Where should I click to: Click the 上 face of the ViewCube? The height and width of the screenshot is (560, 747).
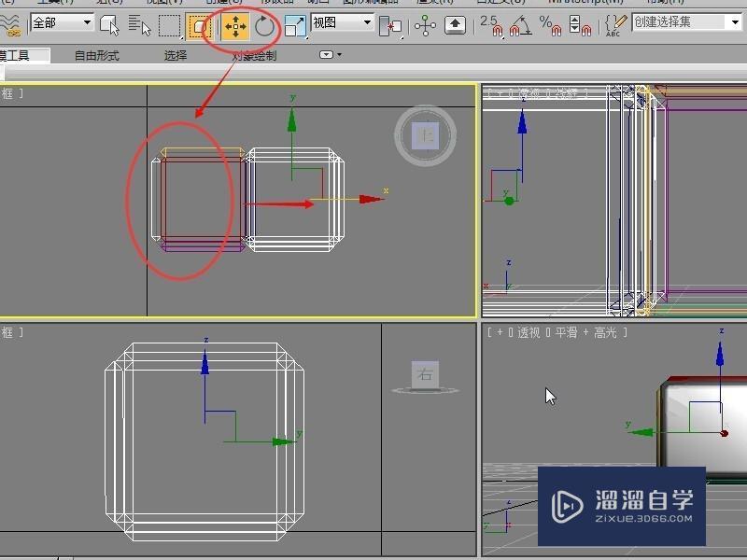point(426,135)
